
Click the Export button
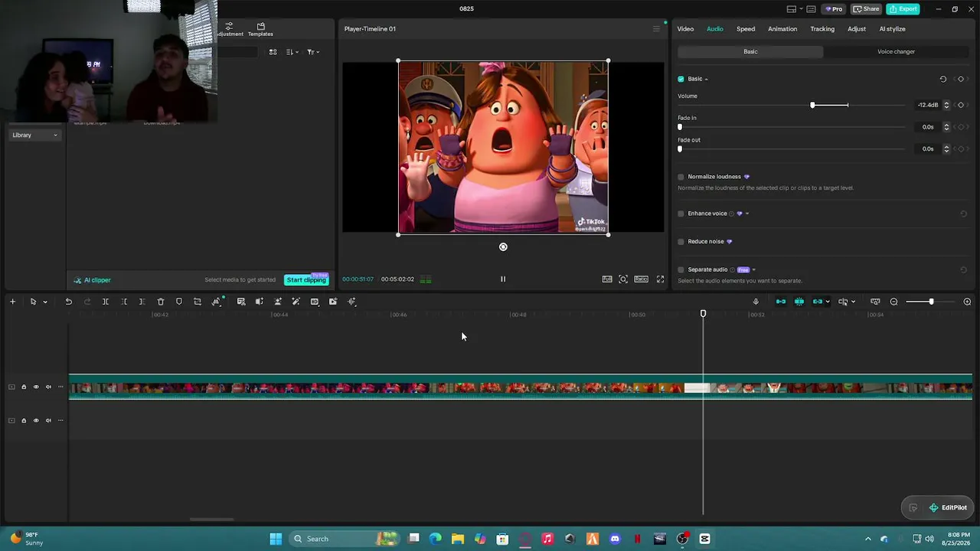[x=903, y=9]
